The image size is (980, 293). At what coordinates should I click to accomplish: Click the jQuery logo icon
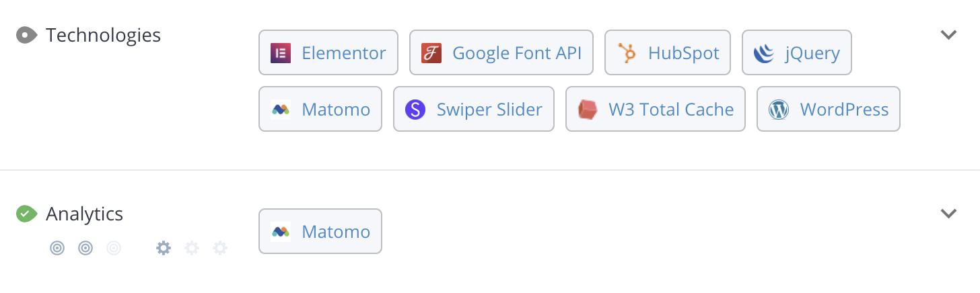coord(764,53)
